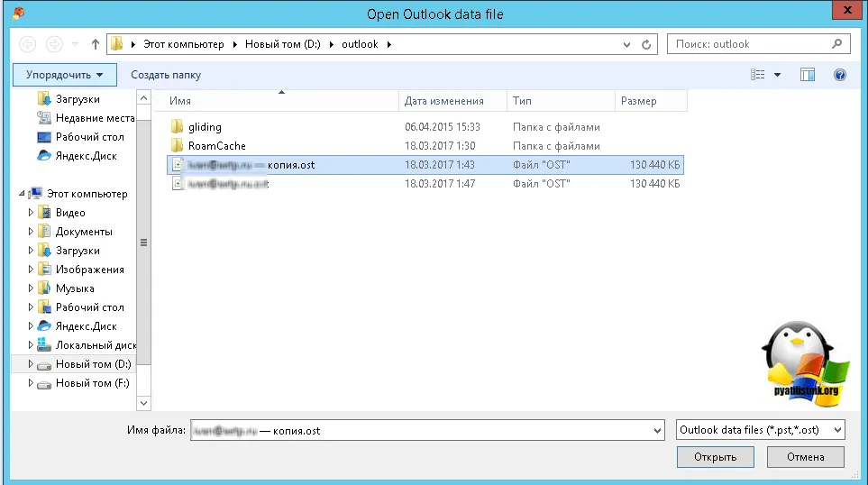Click the search magnifier icon
The image size is (868, 485).
[837, 44]
